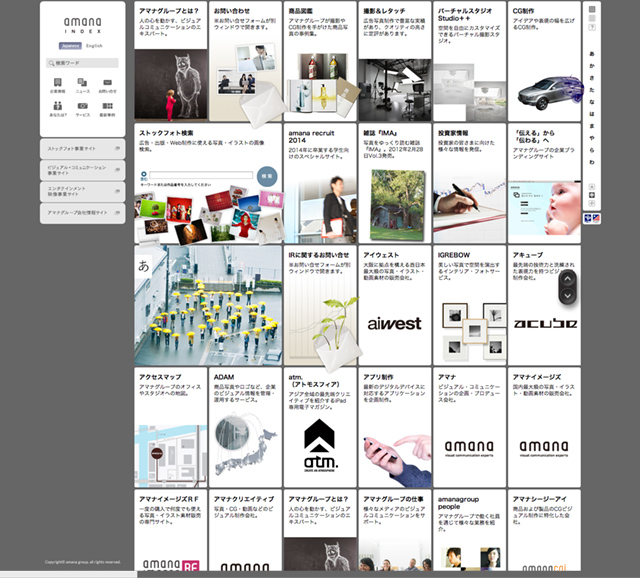This screenshot has height=578, width=640.
Task: Click the scroll-up arrow on floating control
Action: 567,279
